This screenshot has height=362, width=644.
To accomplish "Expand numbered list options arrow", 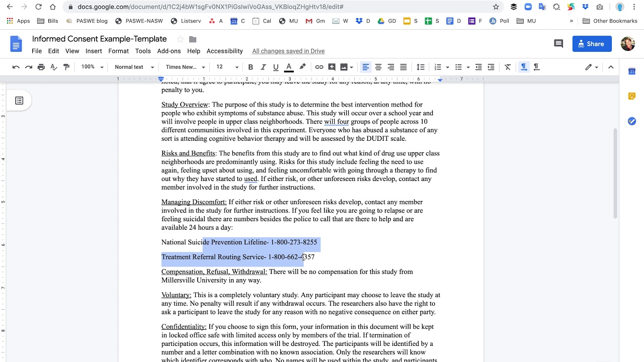I will 447,67.
